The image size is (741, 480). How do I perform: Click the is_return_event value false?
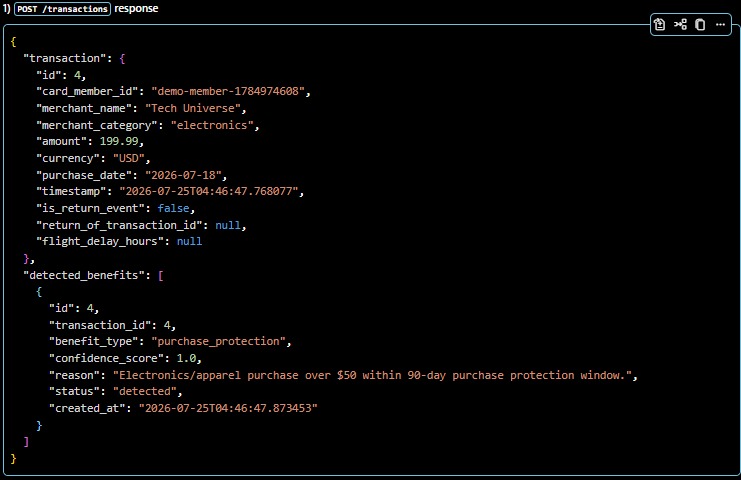coord(173,208)
